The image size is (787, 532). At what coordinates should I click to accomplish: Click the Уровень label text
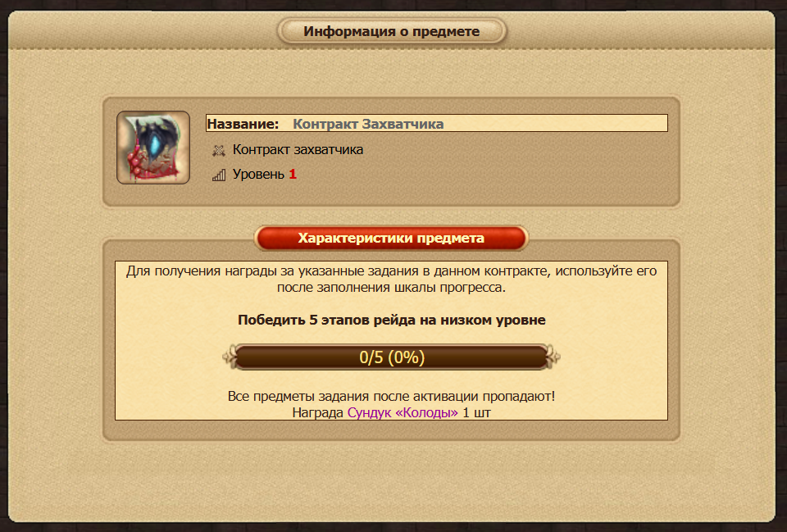tap(258, 174)
